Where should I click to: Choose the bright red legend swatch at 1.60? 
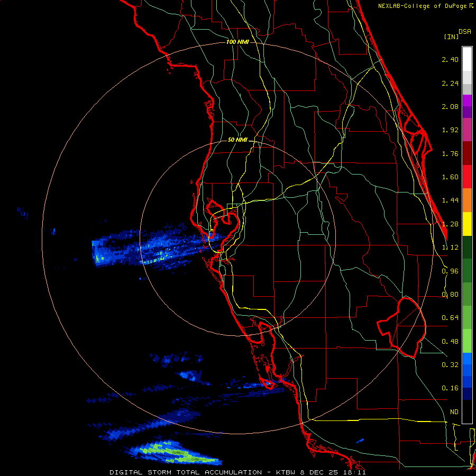[x=467, y=177]
